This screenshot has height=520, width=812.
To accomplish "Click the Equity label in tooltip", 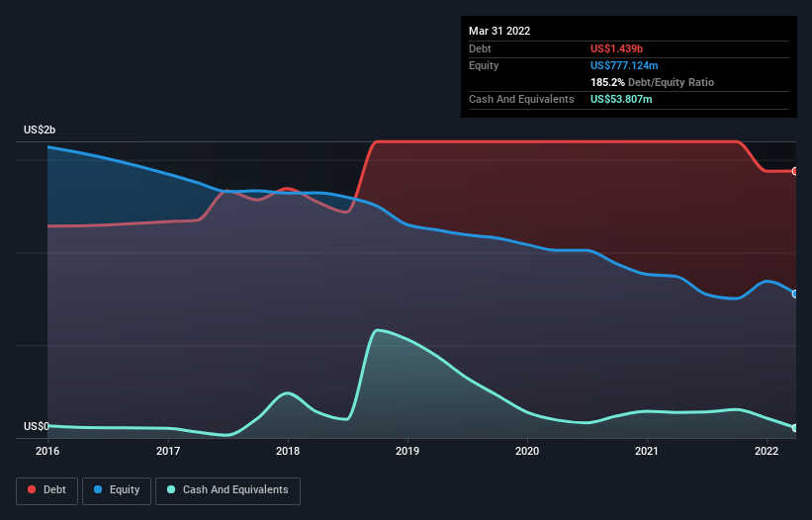I will 484,65.
